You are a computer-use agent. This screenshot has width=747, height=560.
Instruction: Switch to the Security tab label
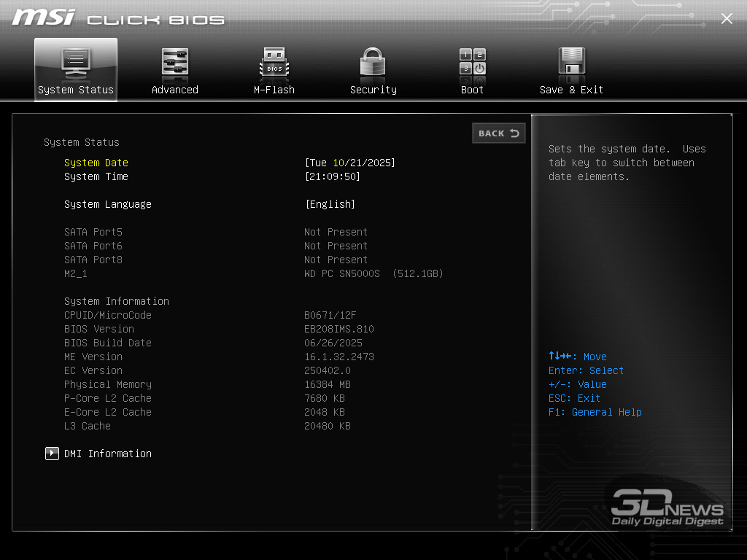(373, 90)
